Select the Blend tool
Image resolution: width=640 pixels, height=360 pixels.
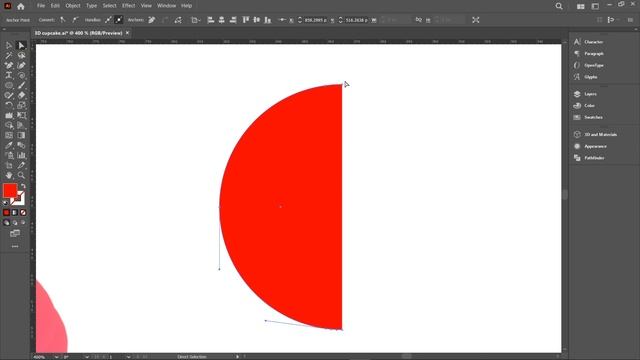(x=21, y=145)
